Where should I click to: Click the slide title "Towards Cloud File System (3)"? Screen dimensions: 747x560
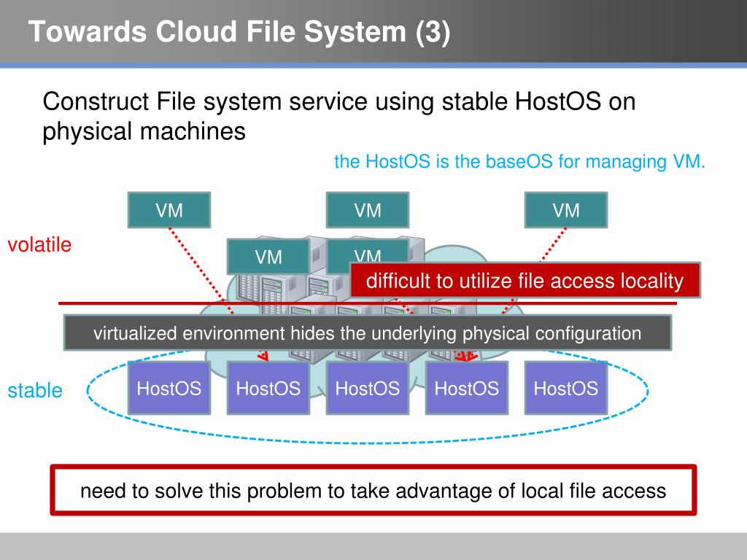pos(239,32)
